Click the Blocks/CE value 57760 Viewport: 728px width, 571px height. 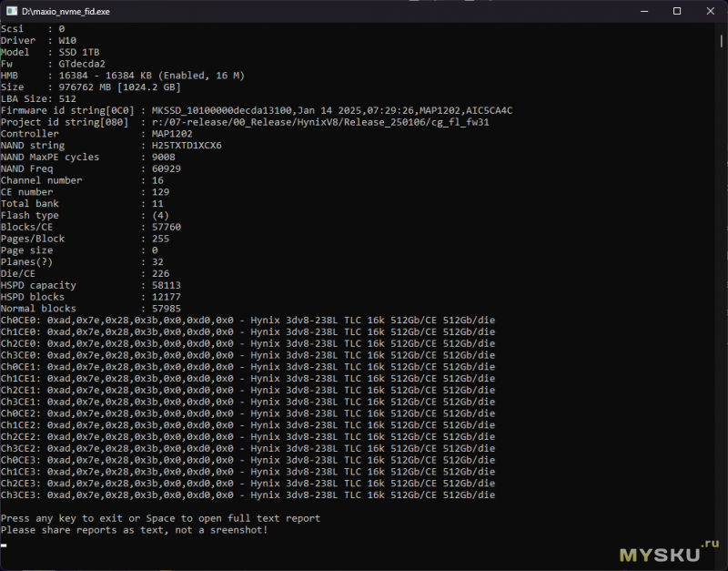pyautogui.click(x=167, y=227)
